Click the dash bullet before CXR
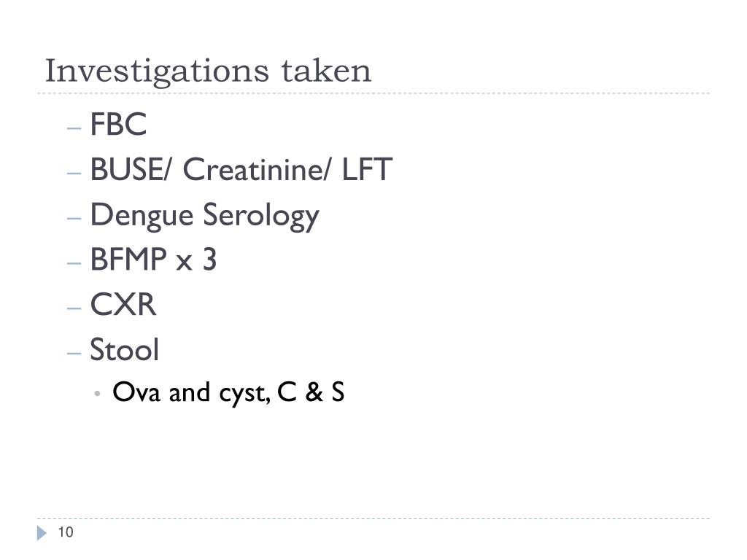 [74, 308]
